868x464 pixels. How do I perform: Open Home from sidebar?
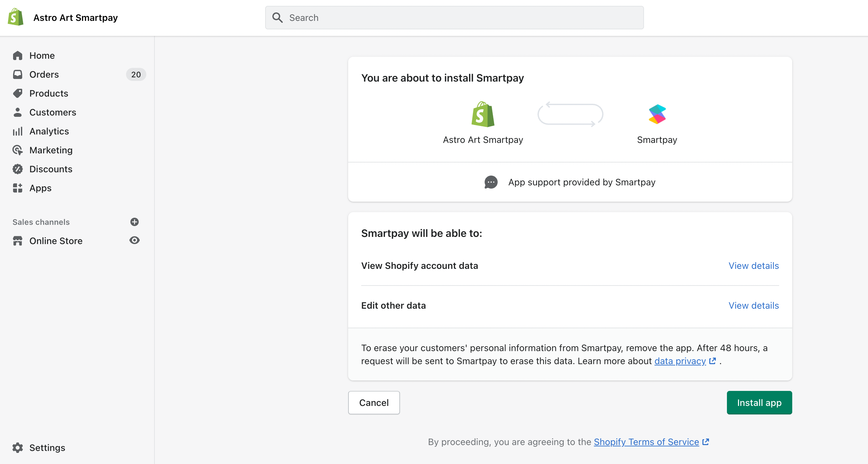tap(42, 55)
